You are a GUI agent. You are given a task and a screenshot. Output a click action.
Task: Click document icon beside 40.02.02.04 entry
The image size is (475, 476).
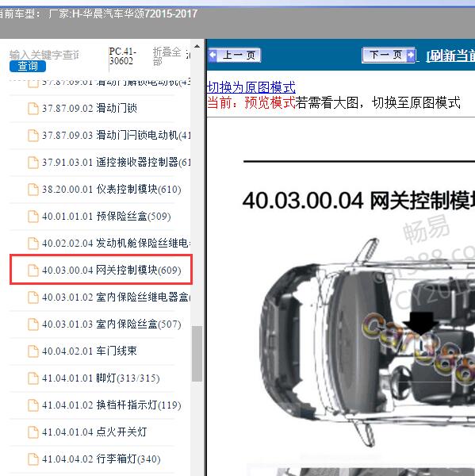(33, 244)
